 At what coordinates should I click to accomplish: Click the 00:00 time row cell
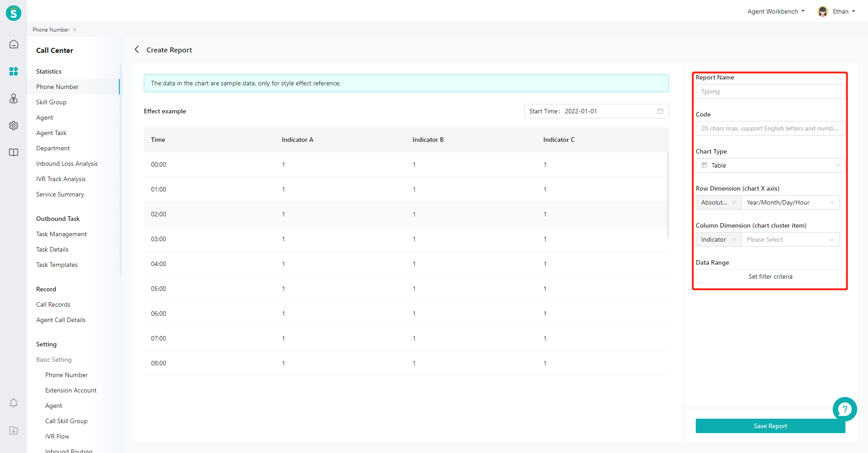tap(159, 164)
